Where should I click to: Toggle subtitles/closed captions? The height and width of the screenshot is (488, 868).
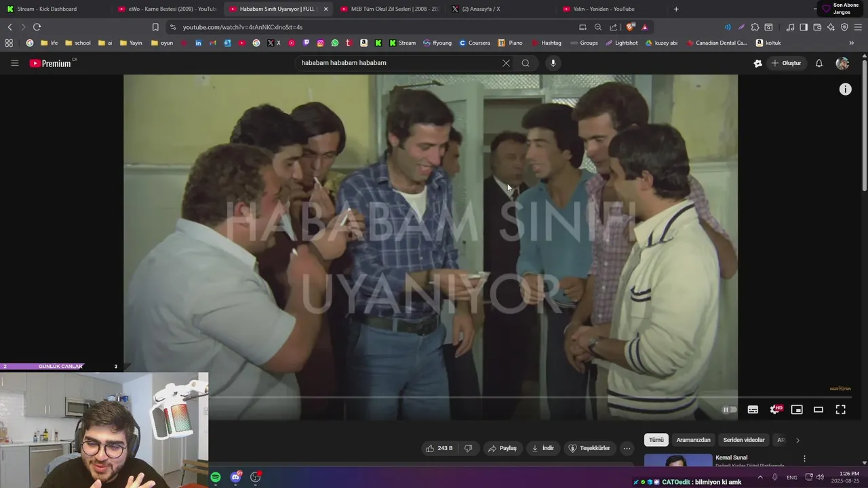pyautogui.click(x=753, y=409)
